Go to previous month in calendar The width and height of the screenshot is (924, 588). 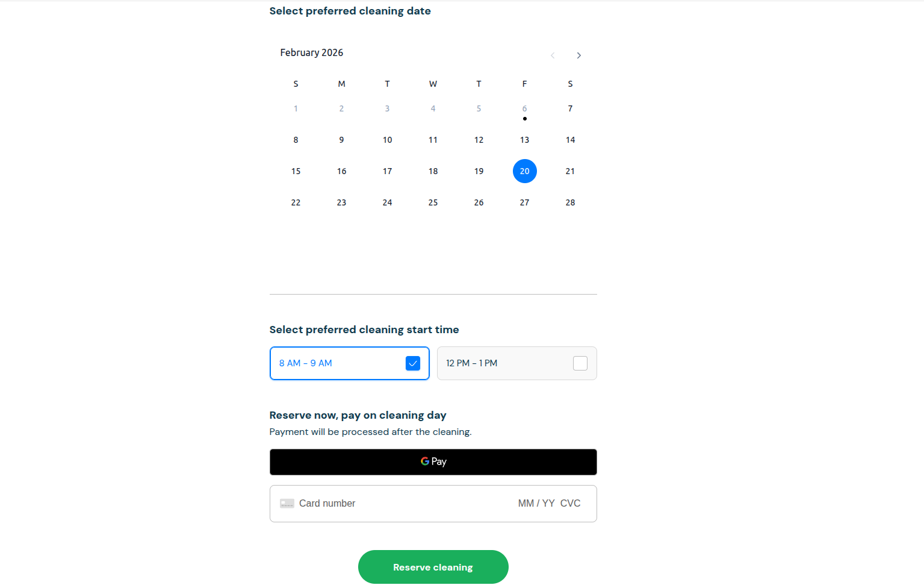pos(553,55)
